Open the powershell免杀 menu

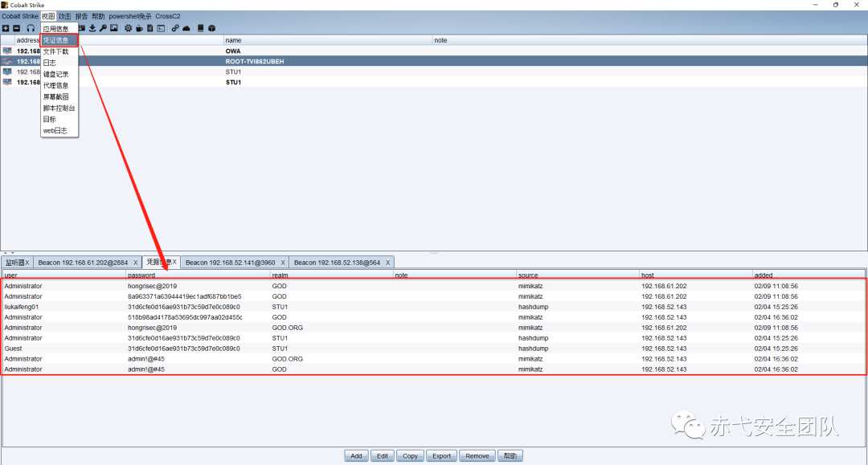129,16
